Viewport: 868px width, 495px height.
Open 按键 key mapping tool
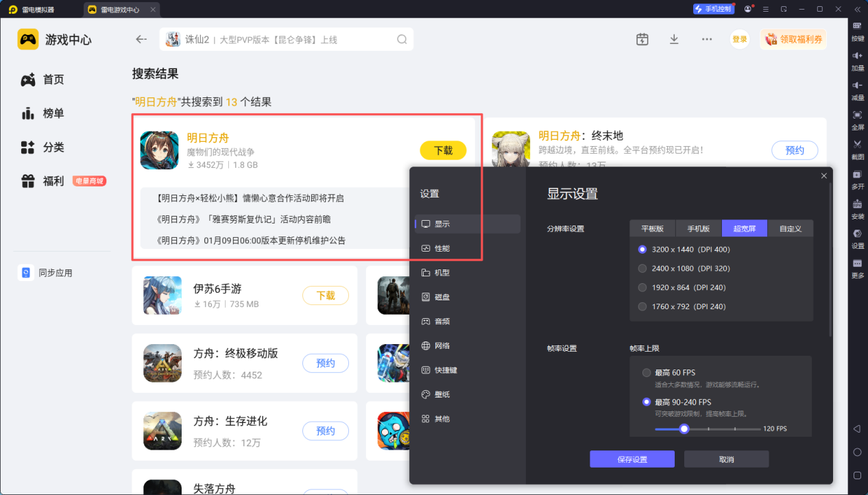[x=858, y=31]
